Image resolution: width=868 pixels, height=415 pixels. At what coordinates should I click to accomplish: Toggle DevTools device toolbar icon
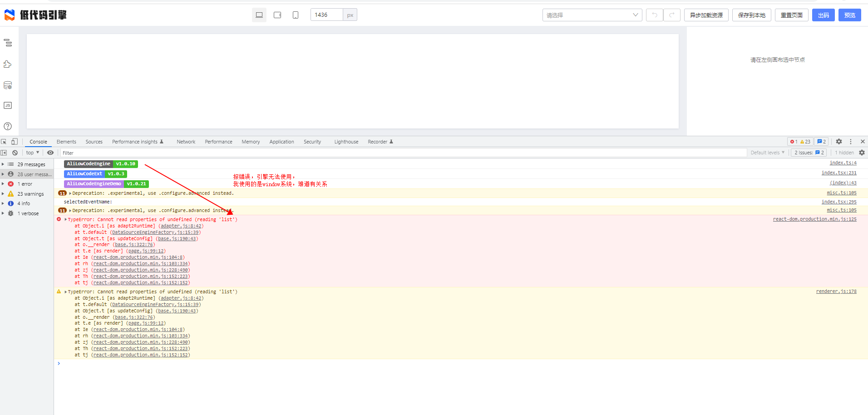coord(15,142)
